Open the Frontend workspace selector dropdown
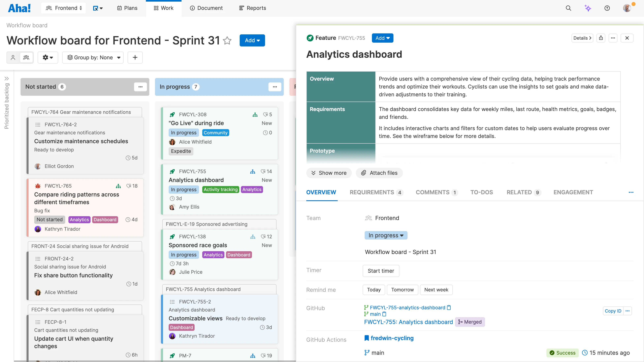644x362 pixels. (x=64, y=8)
